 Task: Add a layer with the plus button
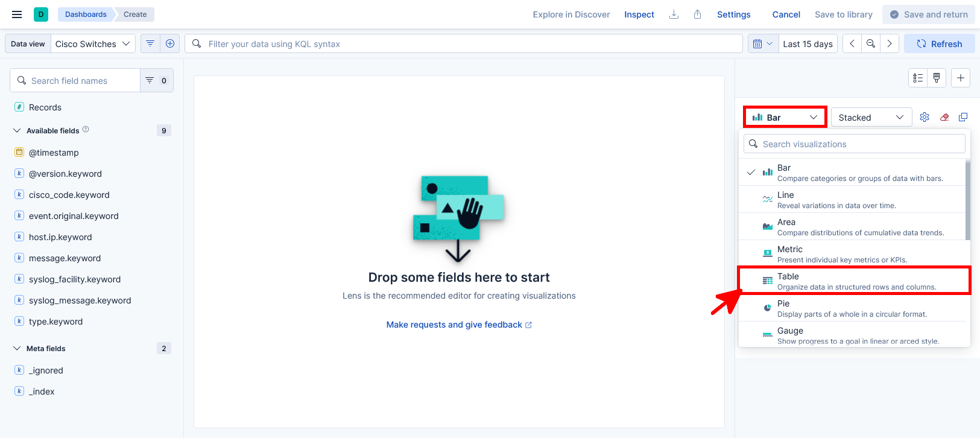pyautogui.click(x=961, y=78)
